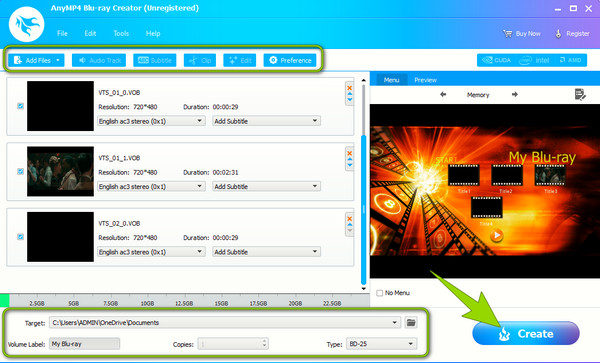This screenshot has width=600, height=363.
Task: Click the Title2 thumbnail in menu preview
Action: (x=507, y=175)
